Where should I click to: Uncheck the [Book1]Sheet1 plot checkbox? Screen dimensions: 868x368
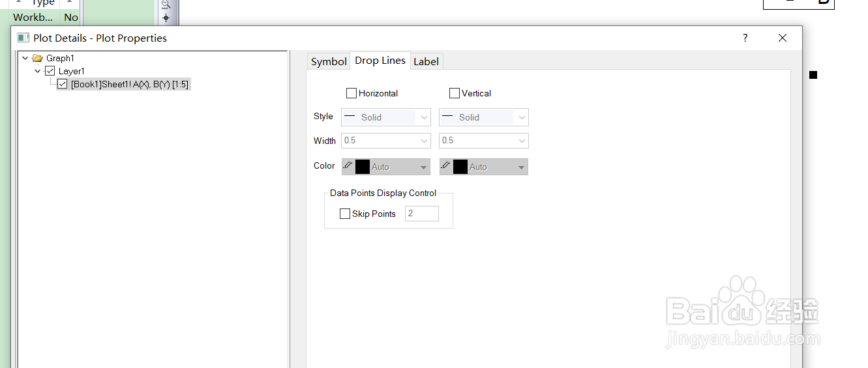63,84
